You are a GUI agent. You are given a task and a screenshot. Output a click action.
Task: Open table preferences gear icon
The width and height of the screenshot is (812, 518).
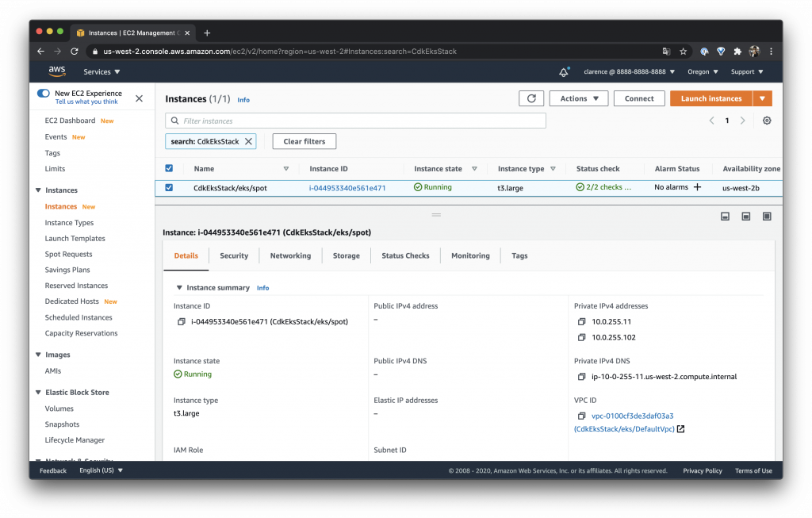click(767, 121)
